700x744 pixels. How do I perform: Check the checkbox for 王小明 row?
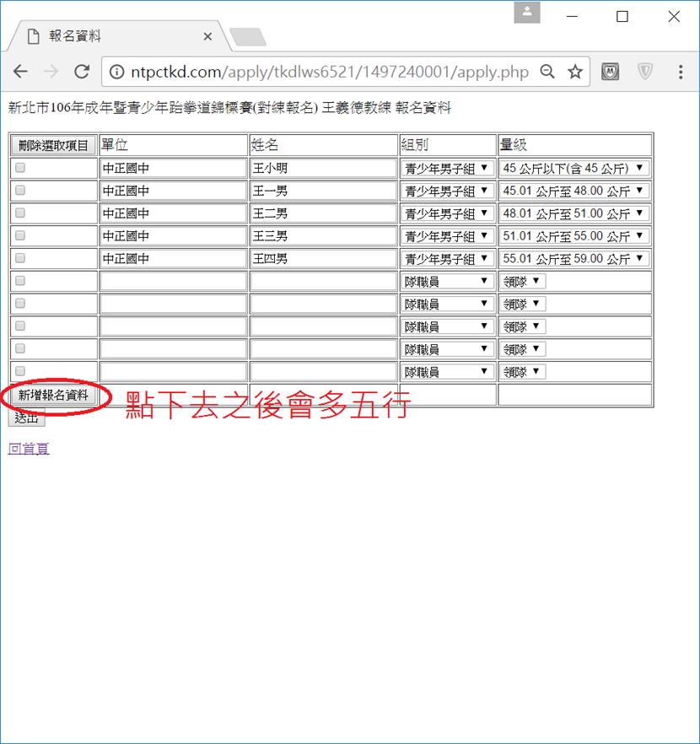[20, 168]
